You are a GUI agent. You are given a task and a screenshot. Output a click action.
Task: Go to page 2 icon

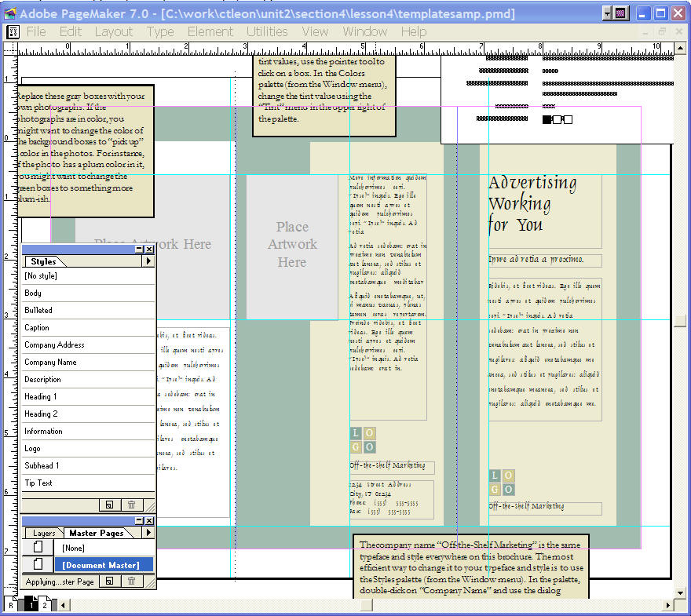(x=45, y=604)
